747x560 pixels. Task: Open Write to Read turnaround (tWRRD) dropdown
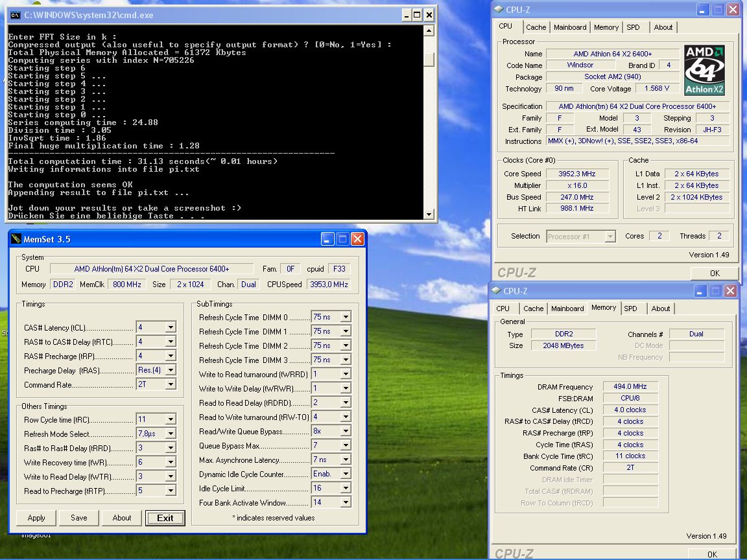(x=346, y=374)
